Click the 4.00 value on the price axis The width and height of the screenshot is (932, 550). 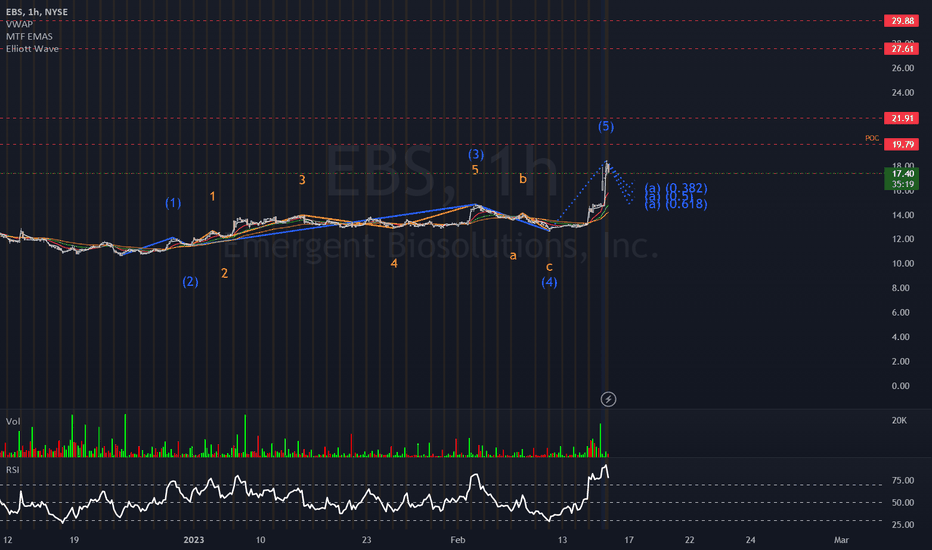[900, 337]
